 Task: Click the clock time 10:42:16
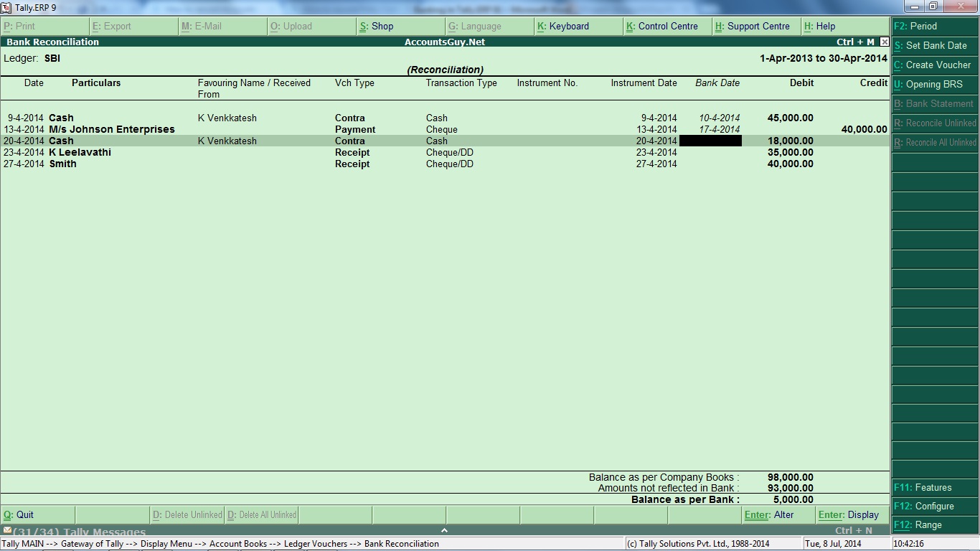pyautogui.click(x=909, y=544)
